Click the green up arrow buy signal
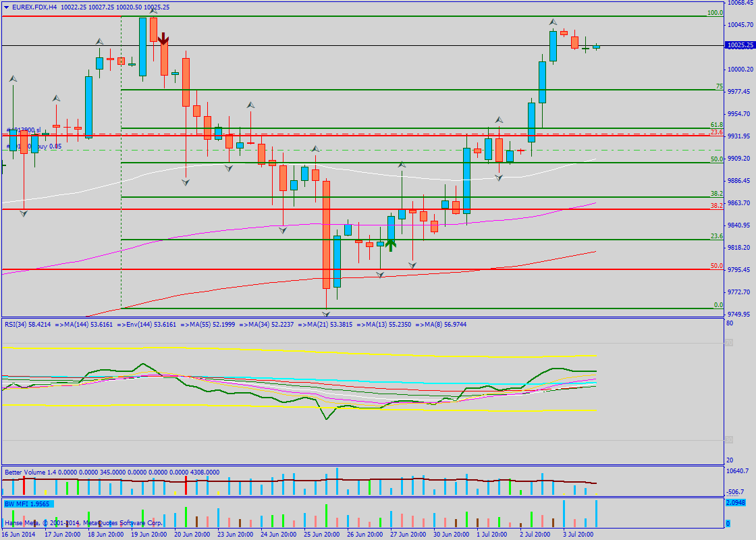 [390, 244]
